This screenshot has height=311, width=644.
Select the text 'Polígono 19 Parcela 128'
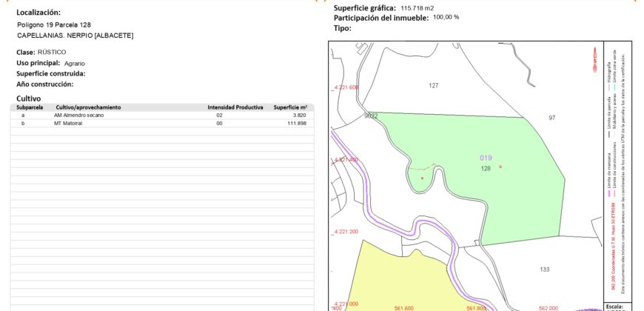click(x=54, y=25)
